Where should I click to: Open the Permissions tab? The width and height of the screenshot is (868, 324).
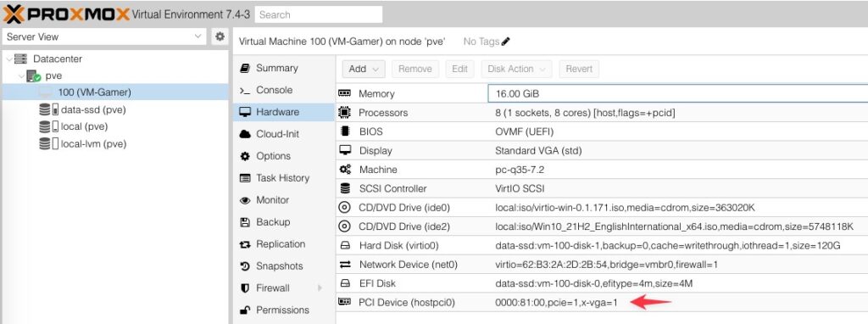[x=284, y=310]
